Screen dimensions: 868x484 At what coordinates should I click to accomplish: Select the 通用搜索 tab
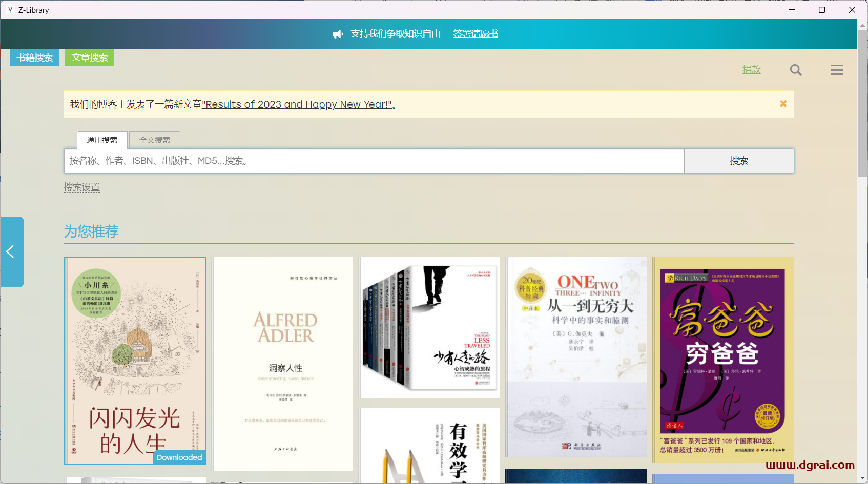point(102,140)
